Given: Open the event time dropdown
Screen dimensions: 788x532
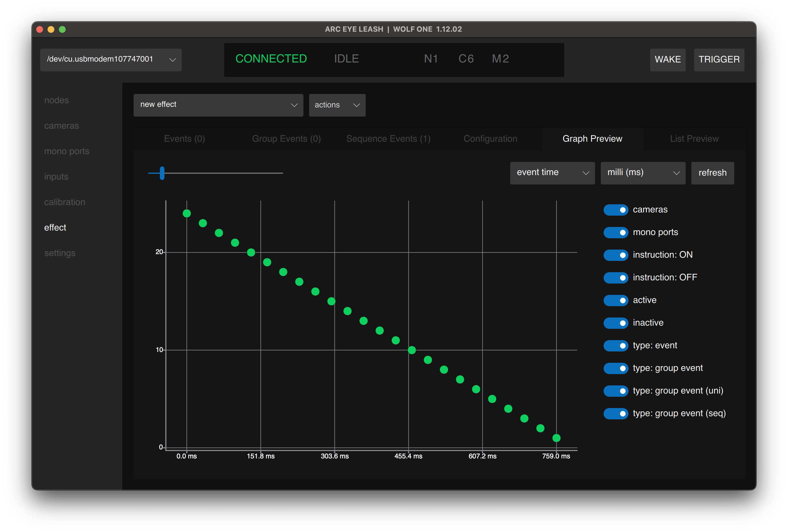Looking at the screenshot, I should coord(552,173).
